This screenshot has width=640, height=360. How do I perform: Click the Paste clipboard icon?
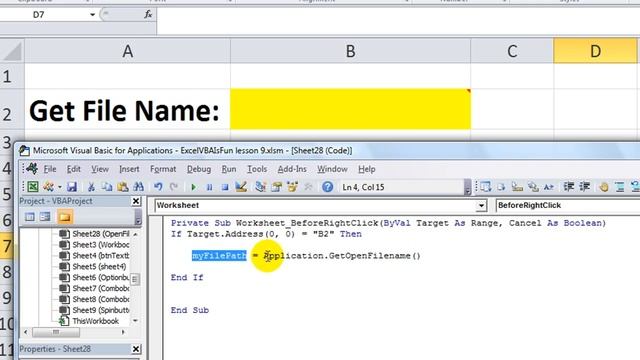(x=122, y=187)
